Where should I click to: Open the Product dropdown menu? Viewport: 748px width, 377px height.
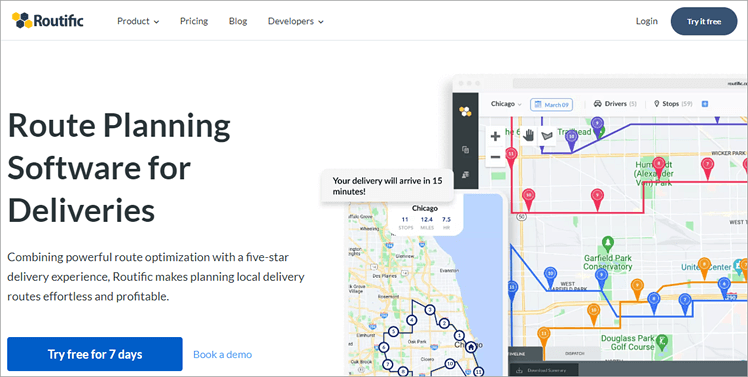coord(138,21)
